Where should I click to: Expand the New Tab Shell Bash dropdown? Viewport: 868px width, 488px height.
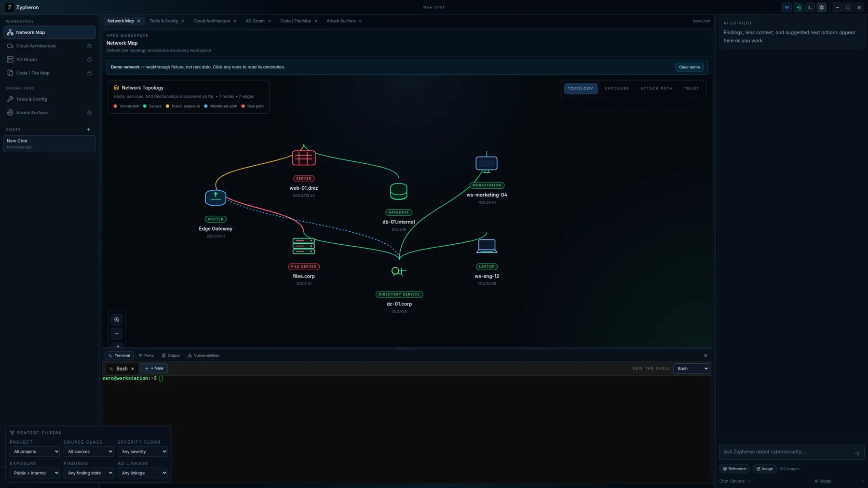(x=691, y=369)
